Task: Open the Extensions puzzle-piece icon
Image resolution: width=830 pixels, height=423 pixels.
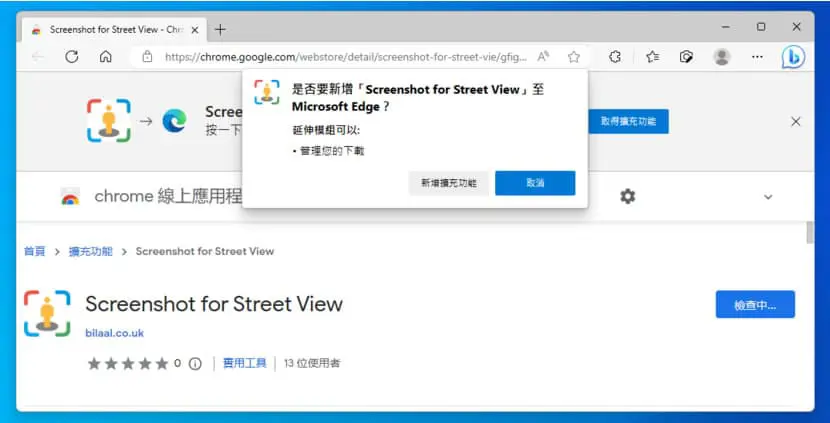Action: pyautogui.click(x=615, y=57)
